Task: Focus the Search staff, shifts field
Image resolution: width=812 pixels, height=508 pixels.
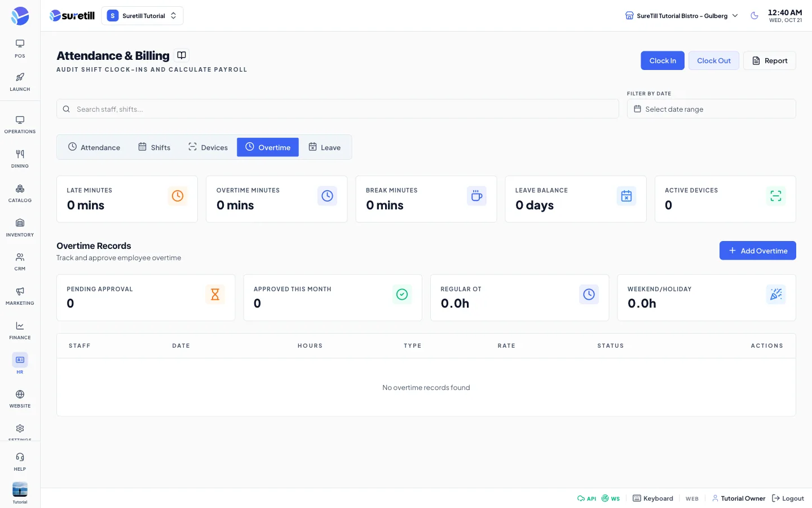Action: 338,109
